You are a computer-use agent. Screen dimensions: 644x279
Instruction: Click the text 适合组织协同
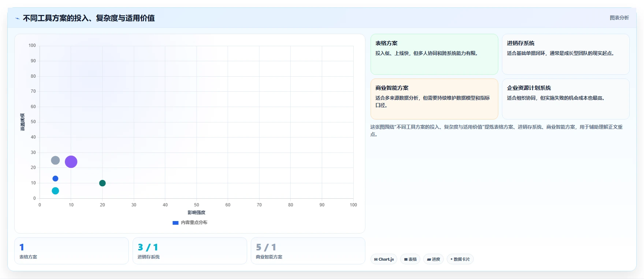point(521,98)
